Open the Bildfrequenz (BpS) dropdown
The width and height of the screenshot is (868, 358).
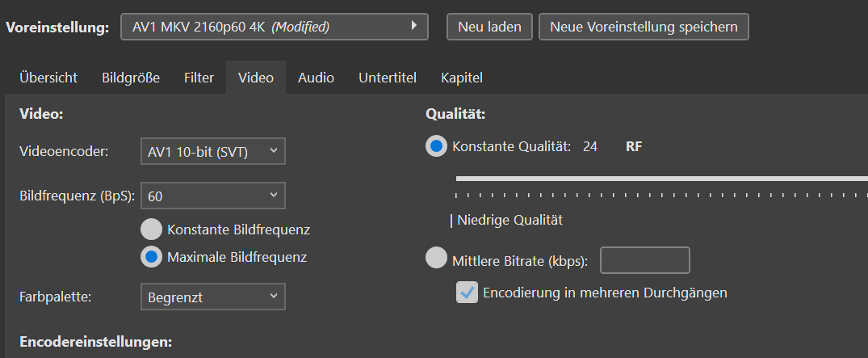point(212,196)
